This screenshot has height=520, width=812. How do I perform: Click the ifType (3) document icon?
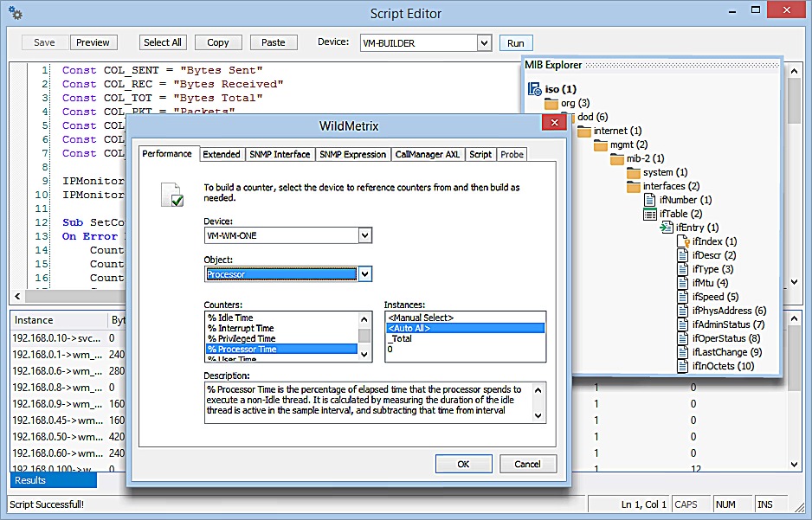(683, 269)
